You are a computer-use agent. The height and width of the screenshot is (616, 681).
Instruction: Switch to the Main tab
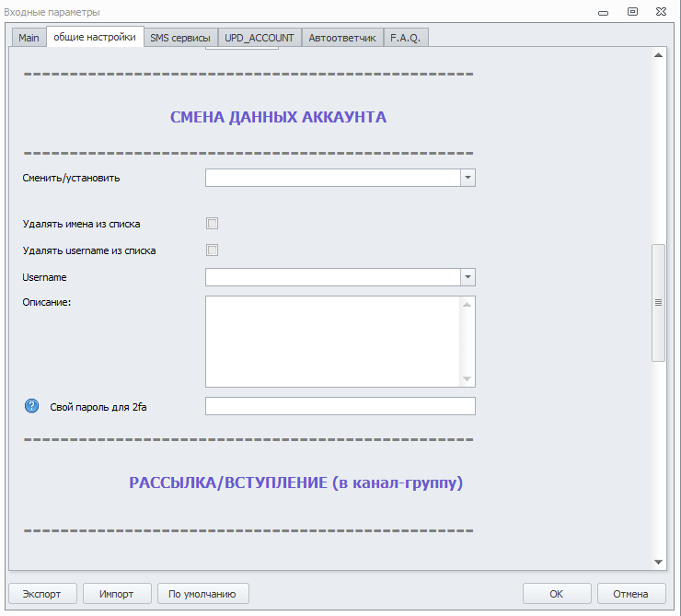point(29,38)
